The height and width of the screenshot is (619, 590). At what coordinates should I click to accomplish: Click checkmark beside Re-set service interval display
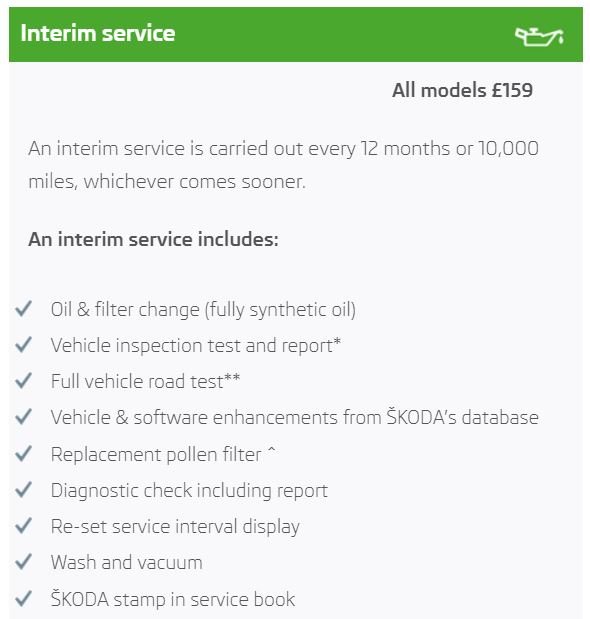(x=23, y=526)
